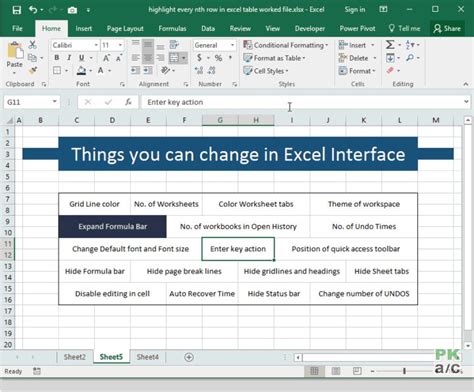474x392 pixels.
Task: Apply percent style
Action: pos(218,58)
